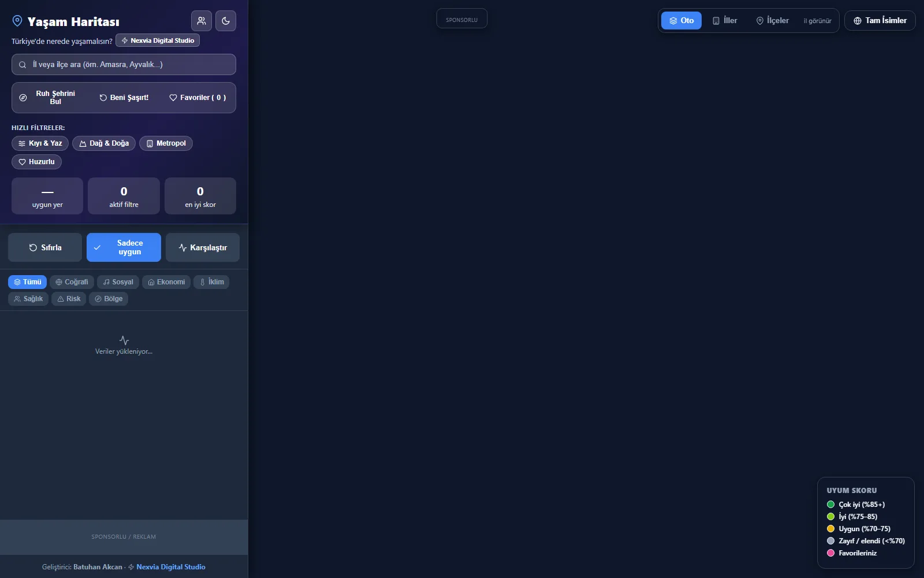Open the Karşılaştır compare button
This screenshot has width=924, height=578.
pos(203,247)
